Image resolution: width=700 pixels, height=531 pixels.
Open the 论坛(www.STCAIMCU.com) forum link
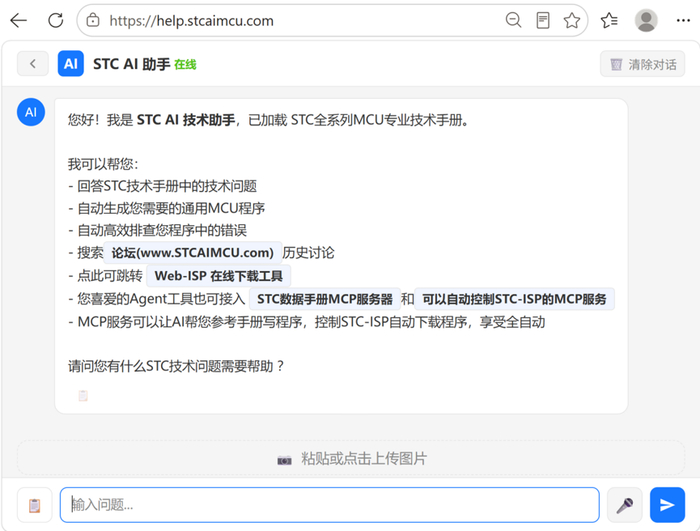click(x=192, y=253)
